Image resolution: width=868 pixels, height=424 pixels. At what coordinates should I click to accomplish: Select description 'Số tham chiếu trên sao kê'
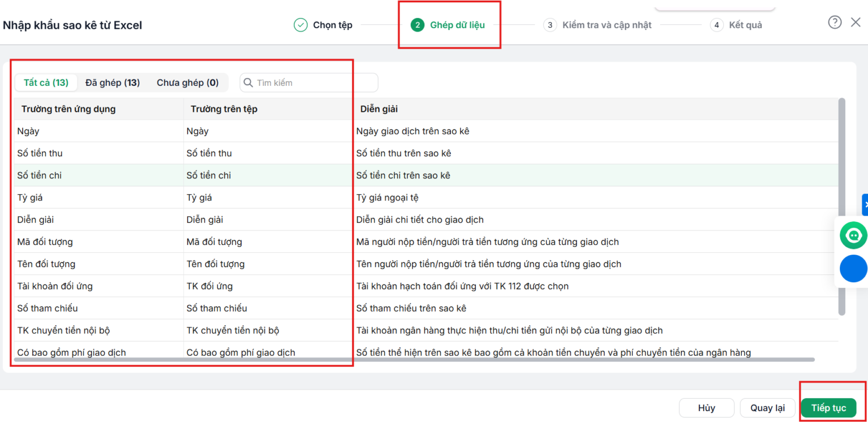pos(411,308)
